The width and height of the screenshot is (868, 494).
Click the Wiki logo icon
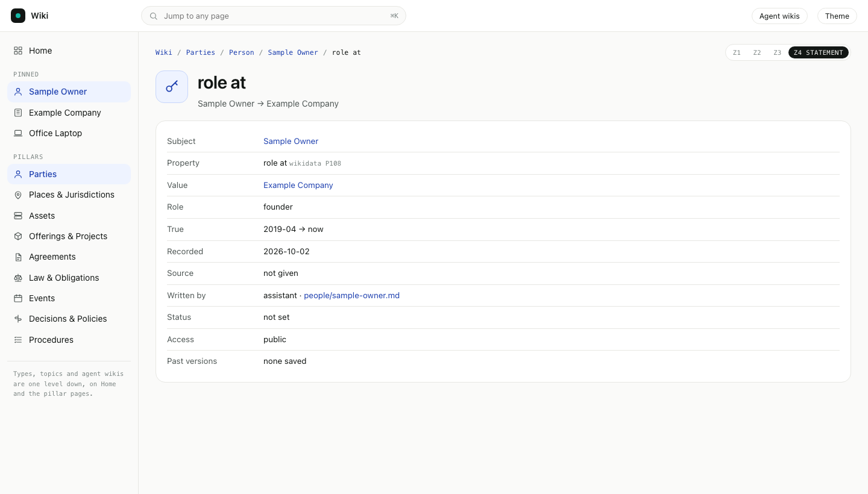18,16
